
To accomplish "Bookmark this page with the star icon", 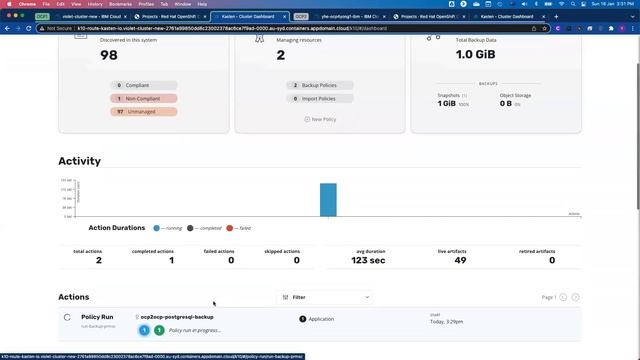I will point(544,29).
